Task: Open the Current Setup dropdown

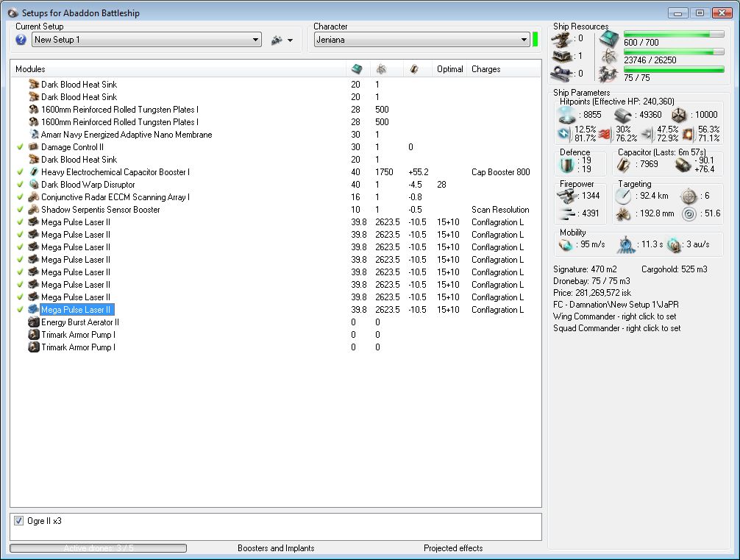Action: tap(146, 40)
